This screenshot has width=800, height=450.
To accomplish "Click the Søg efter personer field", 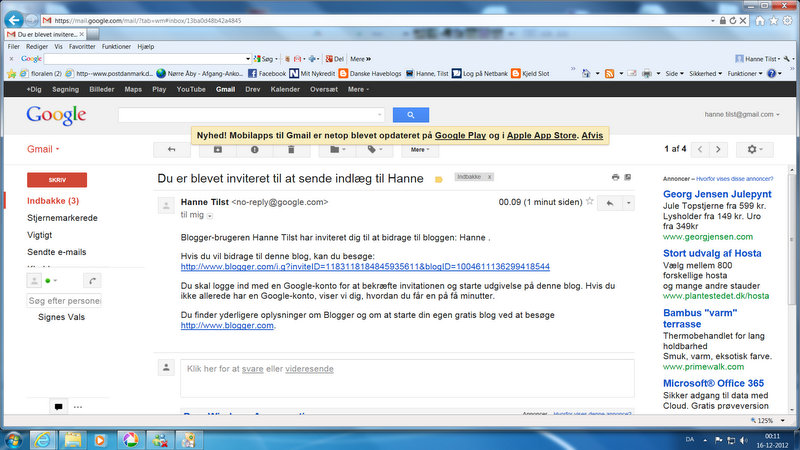I will (x=64, y=301).
